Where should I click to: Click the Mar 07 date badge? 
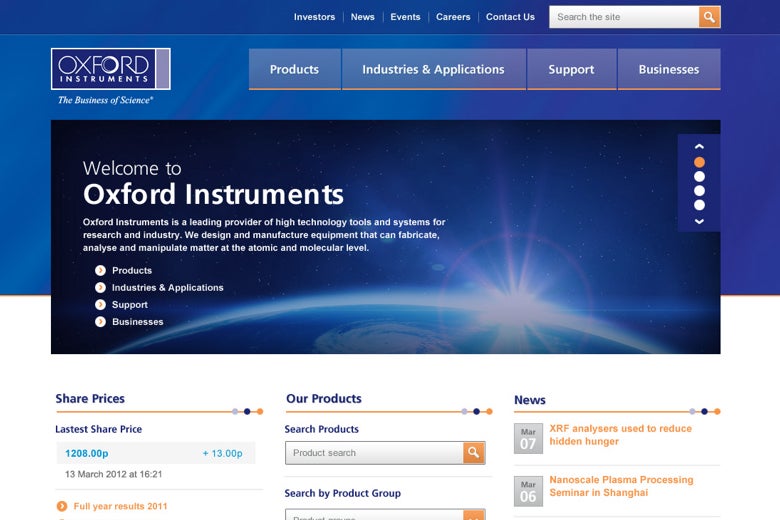528,438
